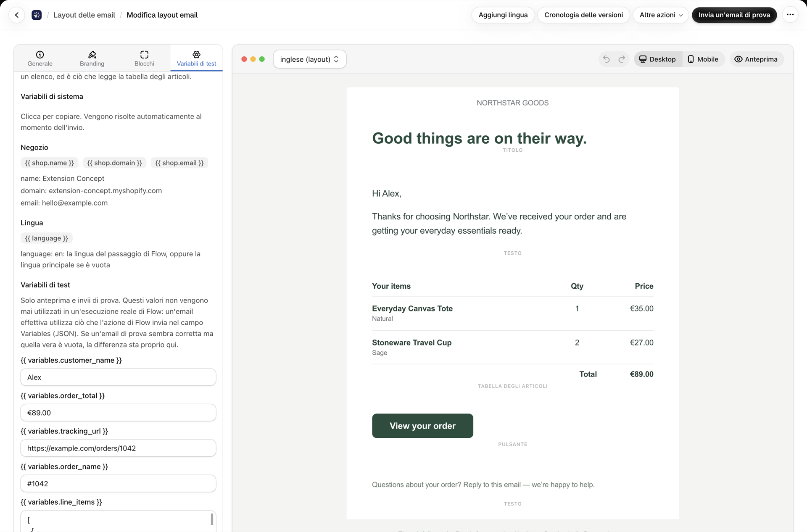Click the undo arrow icon
Screen dimensions: 807x532
(606, 59)
